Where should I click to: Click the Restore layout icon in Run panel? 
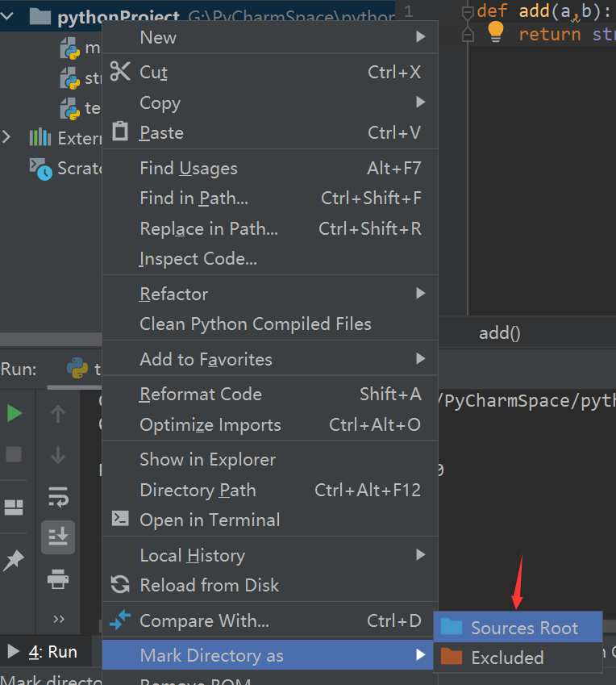(x=14, y=507)
